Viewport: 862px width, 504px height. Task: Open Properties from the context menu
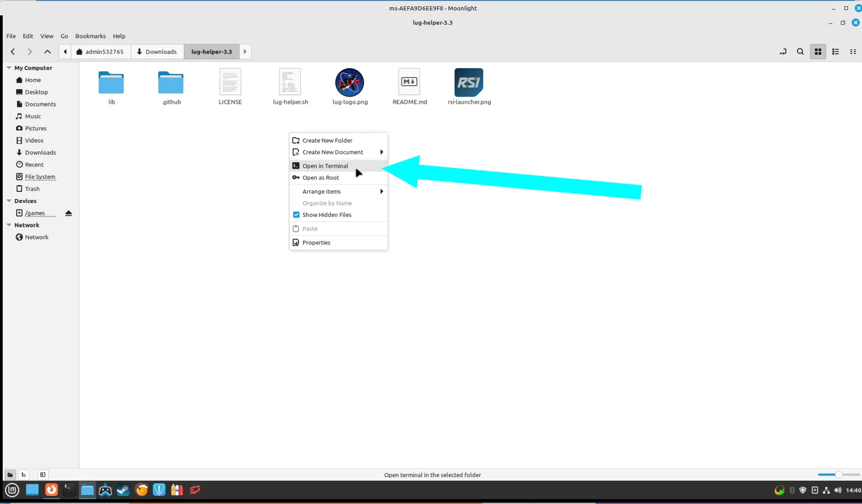(x=338, y=243)
